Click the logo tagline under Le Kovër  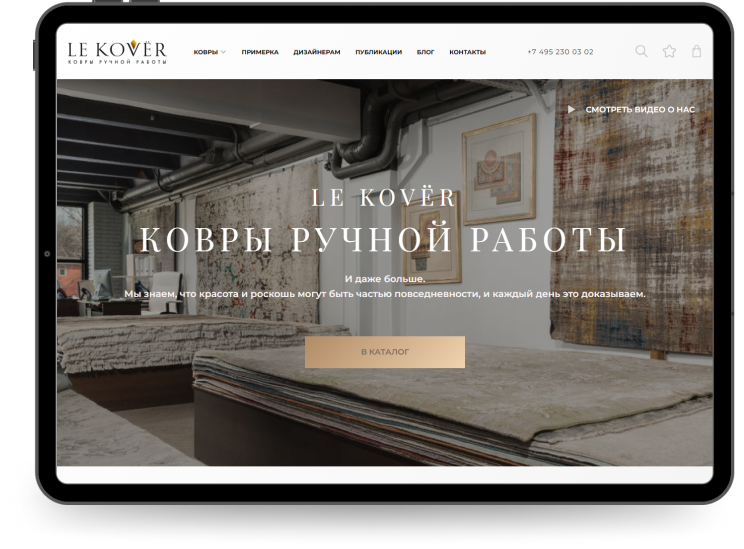coord(117,63)
